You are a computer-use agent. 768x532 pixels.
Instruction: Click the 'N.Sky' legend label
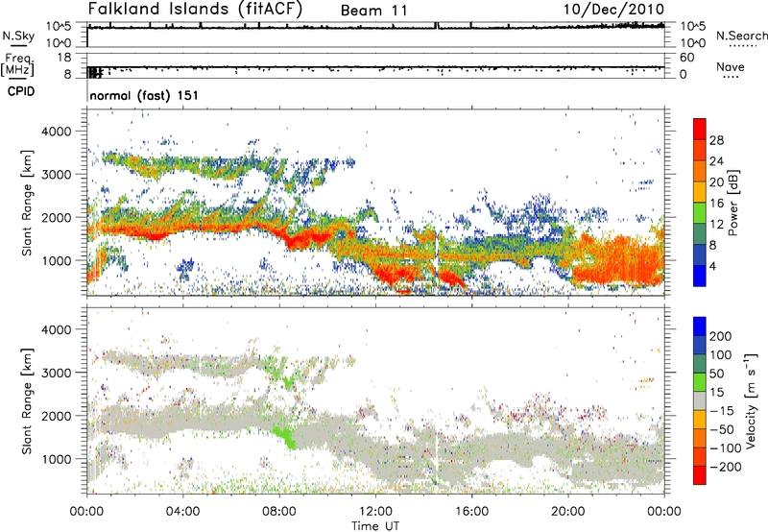pyautogui.click(x=18, y=36)
